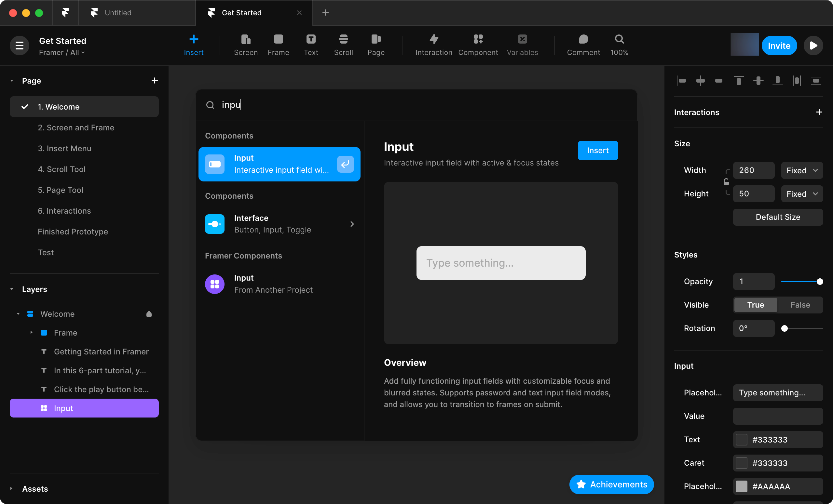Align selection to right edge

point(719,81)
